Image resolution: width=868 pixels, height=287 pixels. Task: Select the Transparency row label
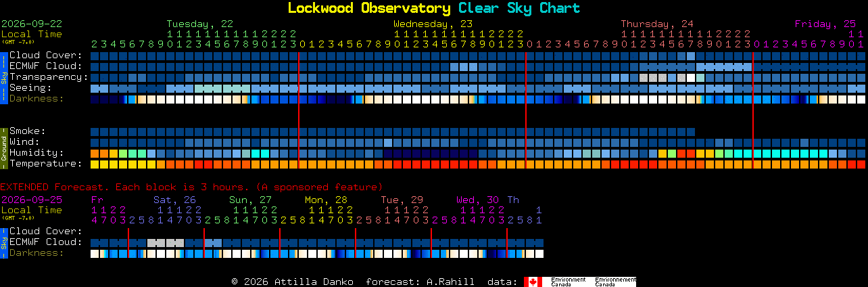[49, 77]
